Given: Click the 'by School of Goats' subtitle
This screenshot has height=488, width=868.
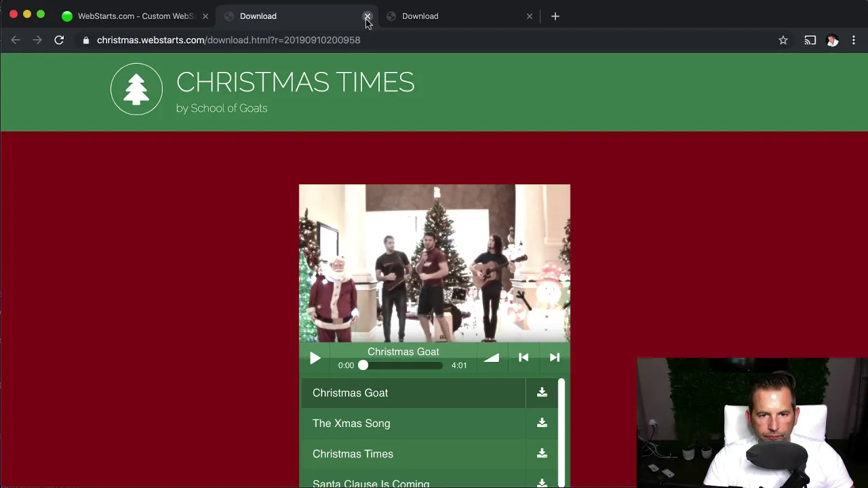Looking at the screenshot, I should [222, 108].
